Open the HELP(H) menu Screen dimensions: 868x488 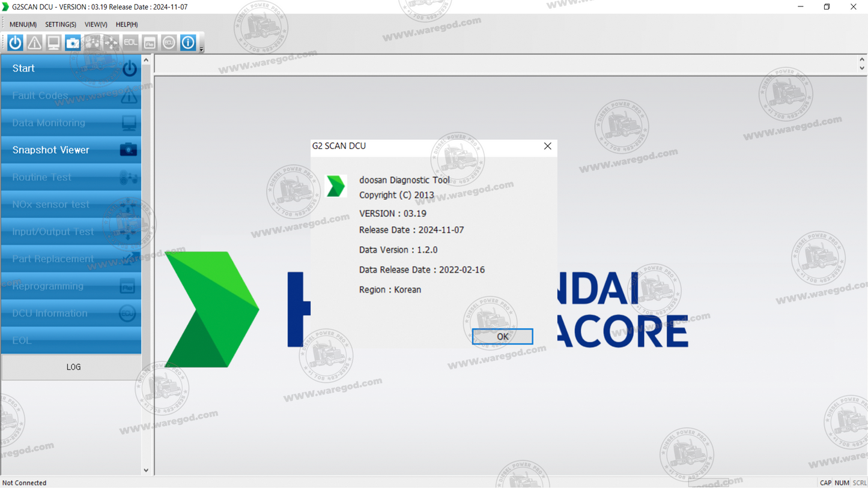coord(126,25)
